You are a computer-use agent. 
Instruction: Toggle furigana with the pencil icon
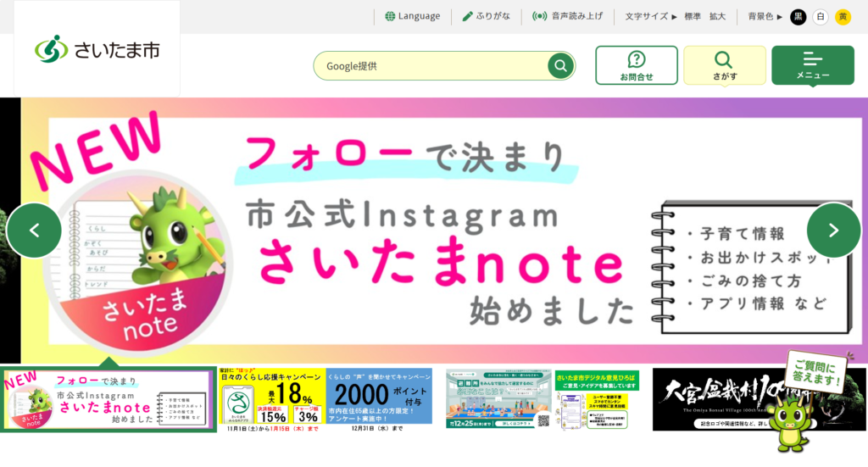[x=467, y=16]
